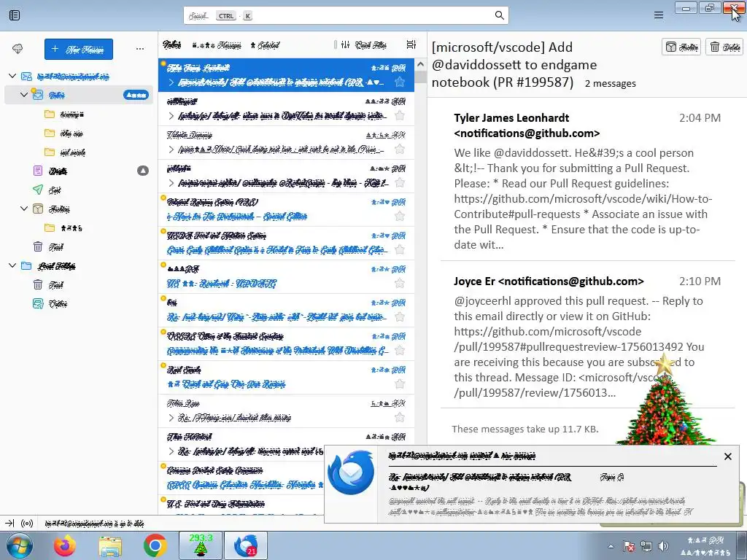Image resolution: width=747 pixels, height=560 pixels.
Task: Star the USDA Food and Nutrition message
Action: tap(400, 249)
